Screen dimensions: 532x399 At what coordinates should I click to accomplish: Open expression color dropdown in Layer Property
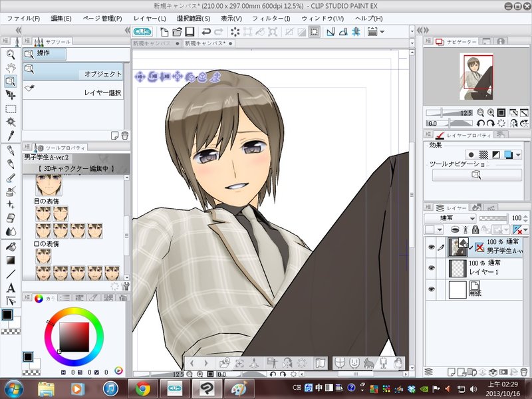tap(518, 155)
